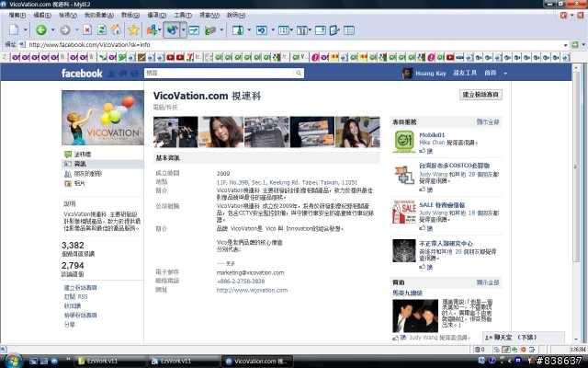
Task: Click marketing@vicovation.com email text
Action: (x=250, y=272)
